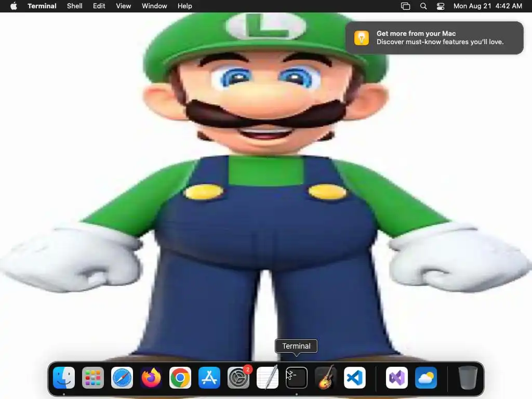Open the Window menu
This screenshot has height=399, width=532.
(x=154, y=6)
